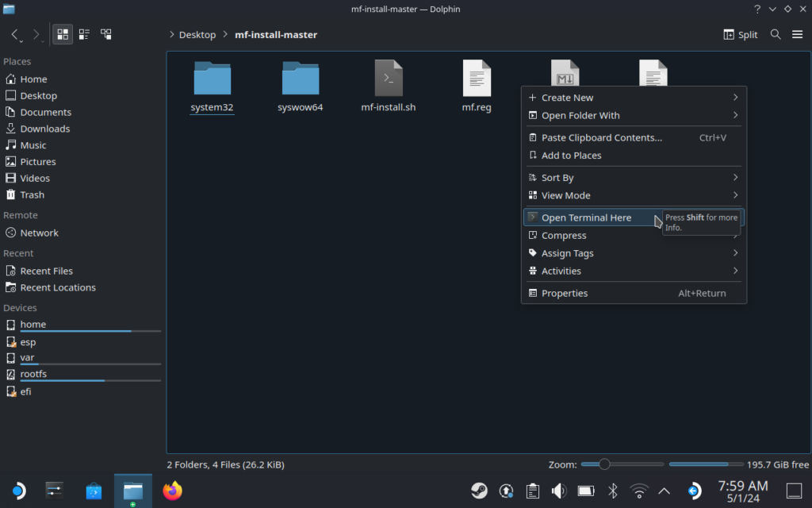
Task: Open Steam tray icon
Action: pos(479,491)
